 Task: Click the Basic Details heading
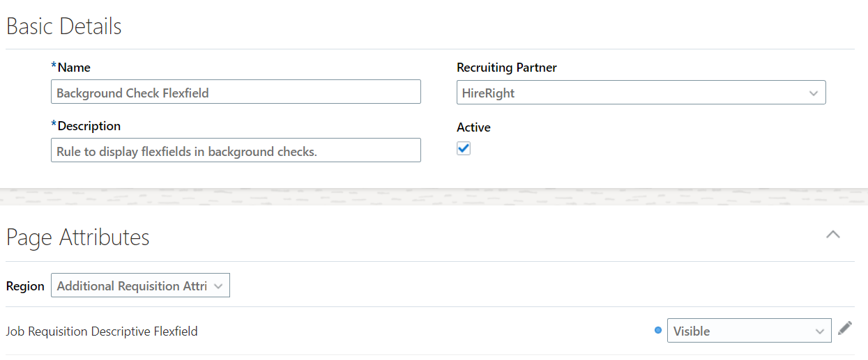pyautogui.click(x=64, y=26)
